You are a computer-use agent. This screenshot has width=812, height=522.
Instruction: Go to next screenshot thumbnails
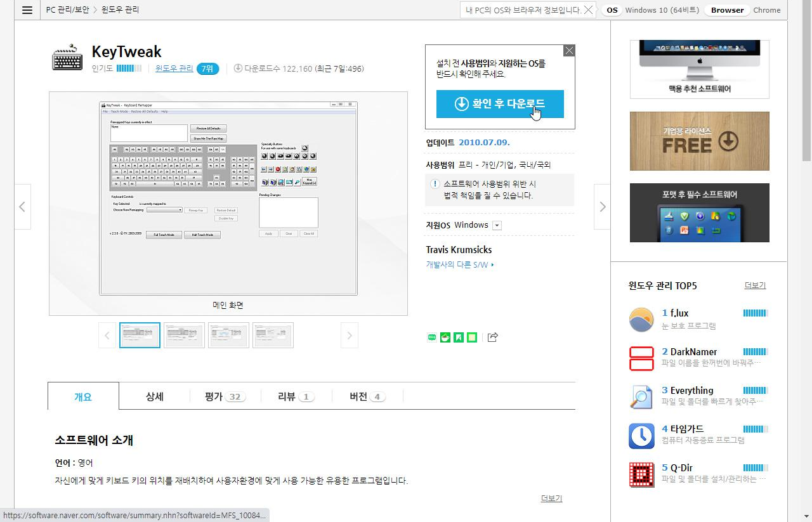(x=349, y=335)
